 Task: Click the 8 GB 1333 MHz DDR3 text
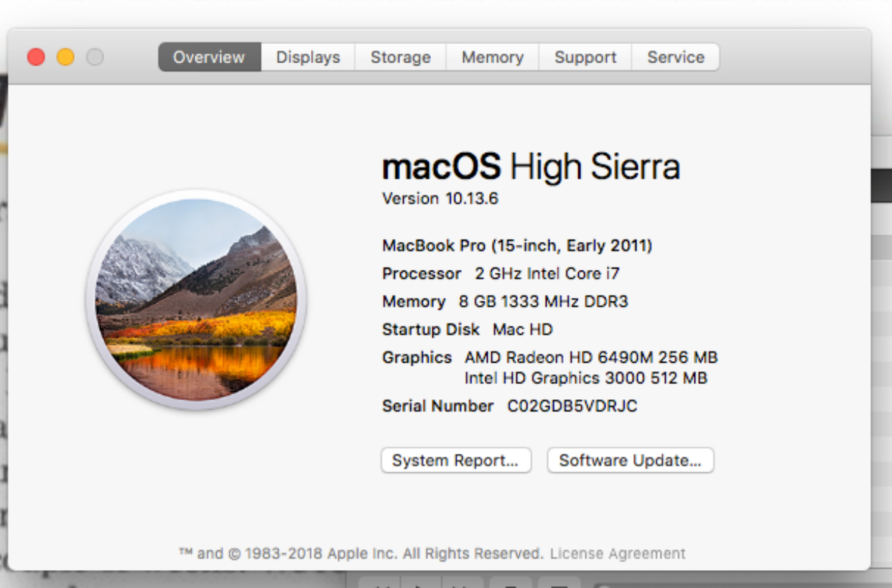[x=544, y=302]
